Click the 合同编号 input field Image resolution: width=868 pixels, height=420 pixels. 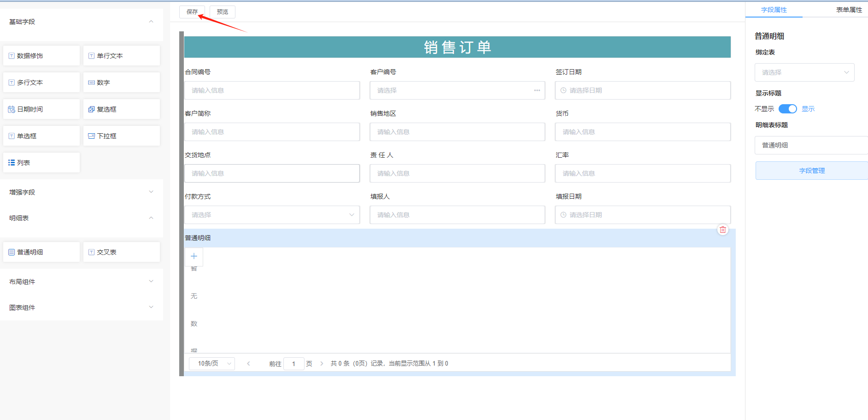point(272,90)
